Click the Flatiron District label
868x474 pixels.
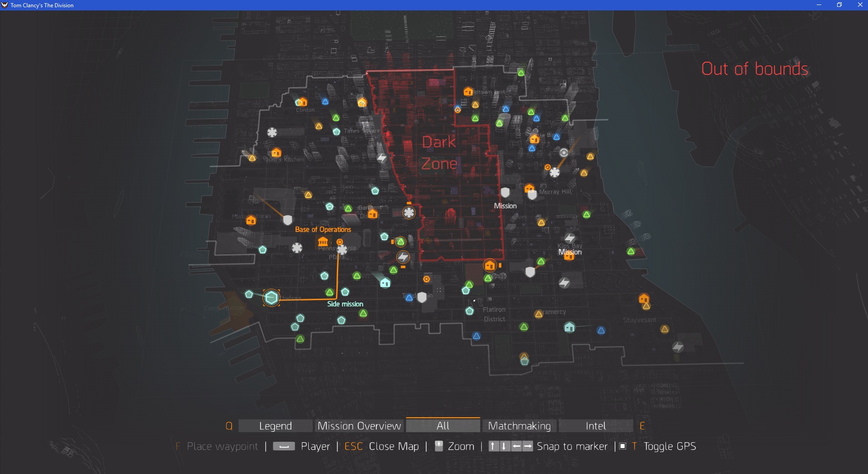click(x=494, y=314)
